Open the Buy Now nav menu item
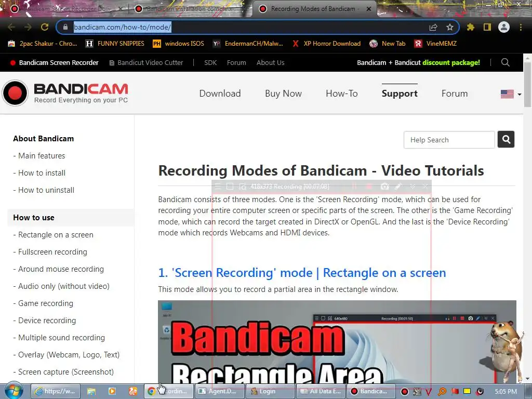Screen dimensions: 532x399 point(283,94)
